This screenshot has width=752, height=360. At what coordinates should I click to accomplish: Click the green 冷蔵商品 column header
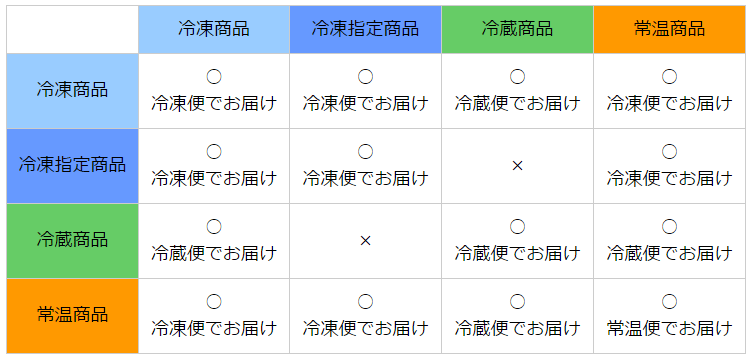click(517, 29)
